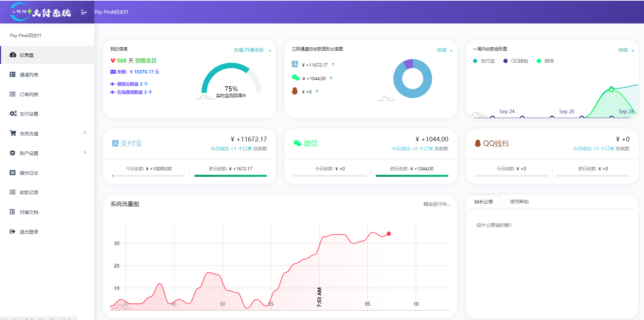
Task: Open 订单列表 in the sidebar
Action: [29, 94]
